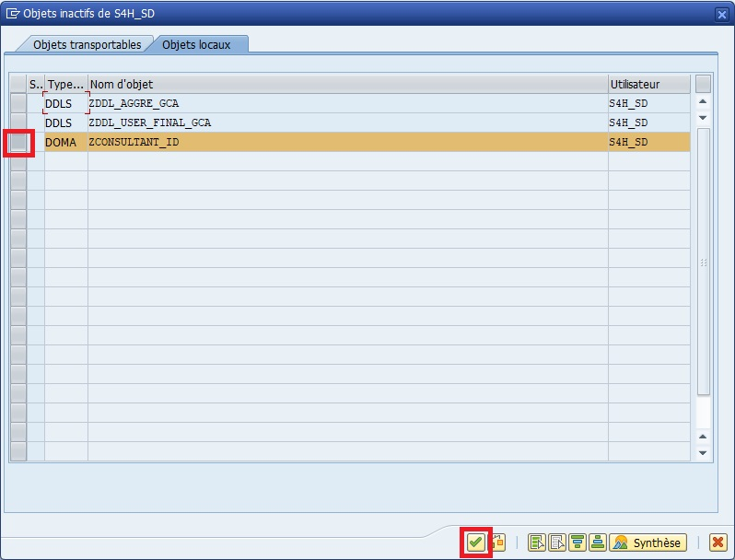Click the sort ascending icon in bottom toolbar

pyautogui.click(x=597, y=542)
